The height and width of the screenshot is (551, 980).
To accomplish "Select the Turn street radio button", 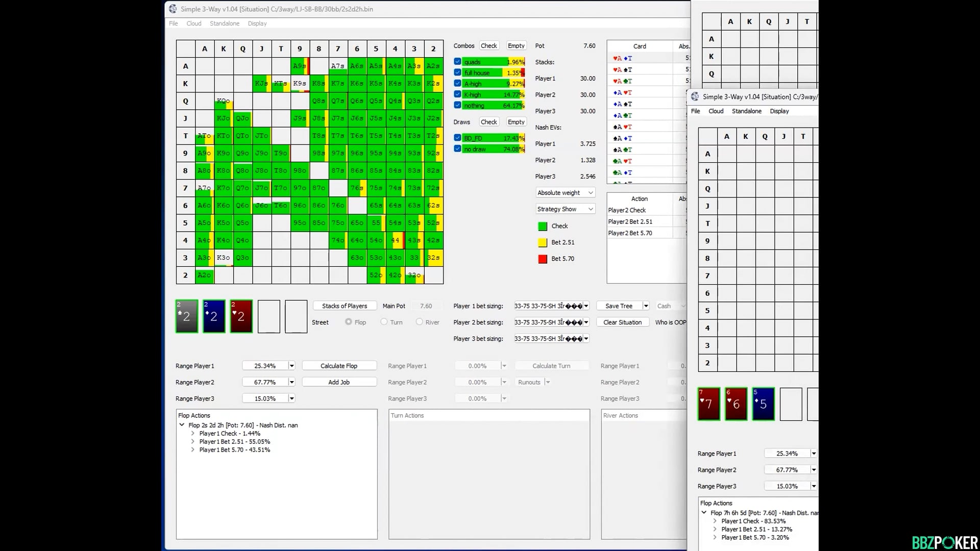I will point(384,322).
